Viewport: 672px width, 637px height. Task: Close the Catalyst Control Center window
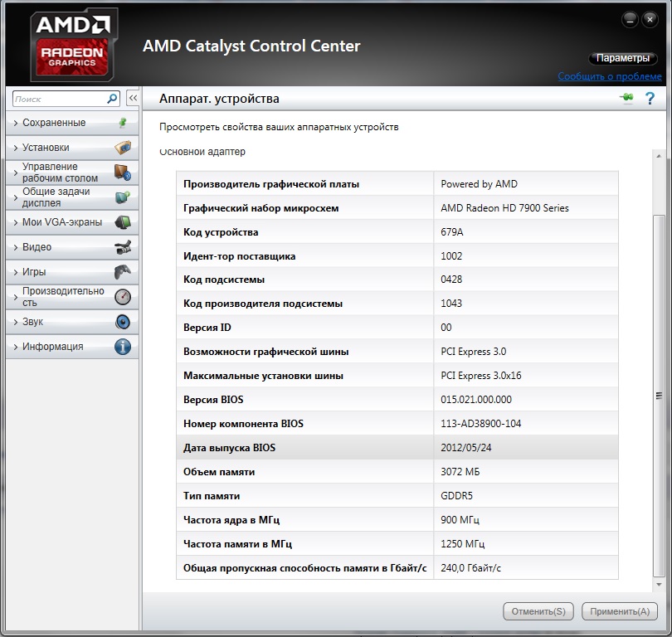point(650,20)
